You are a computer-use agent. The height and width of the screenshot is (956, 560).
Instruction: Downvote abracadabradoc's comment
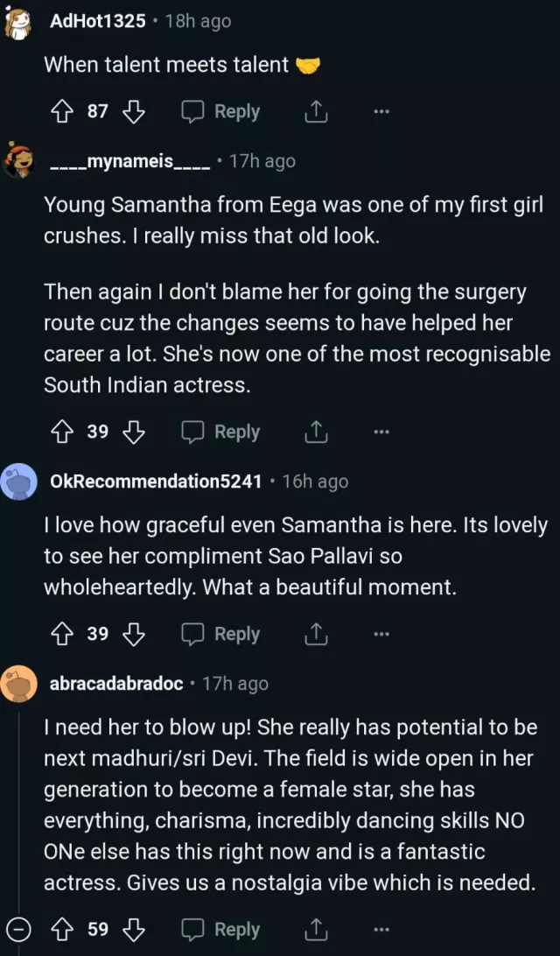(132, 930)
